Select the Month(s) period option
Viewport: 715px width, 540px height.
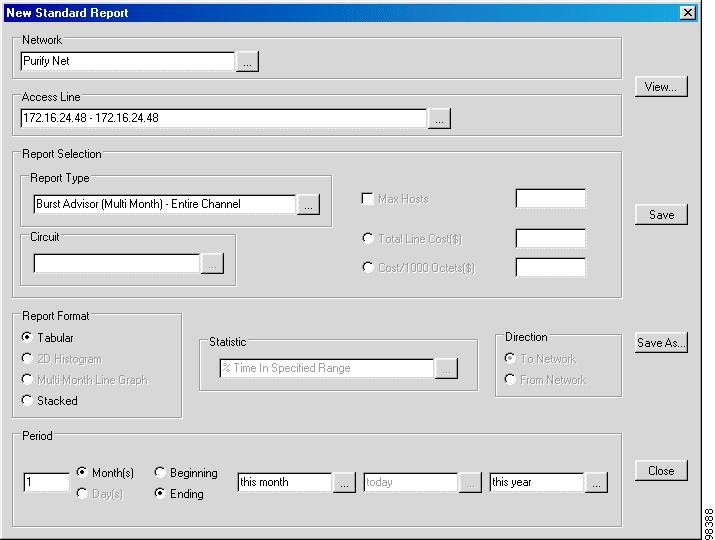[x=82, y=472]
